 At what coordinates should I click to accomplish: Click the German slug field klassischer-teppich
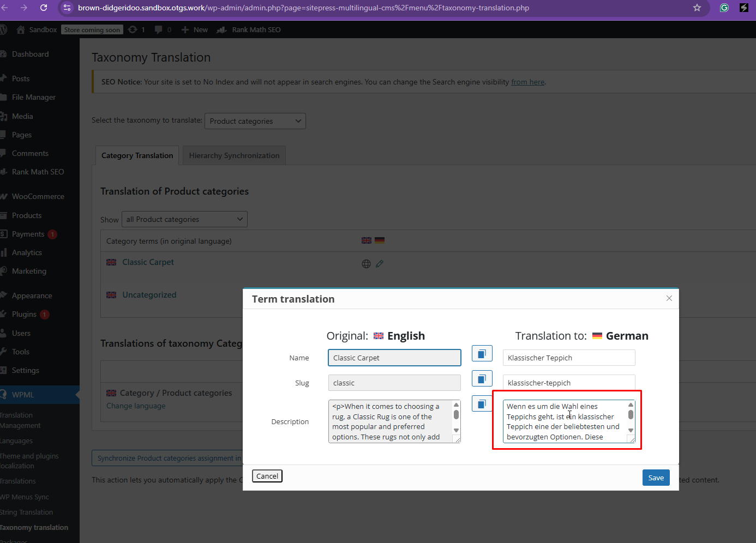point(569,383)
